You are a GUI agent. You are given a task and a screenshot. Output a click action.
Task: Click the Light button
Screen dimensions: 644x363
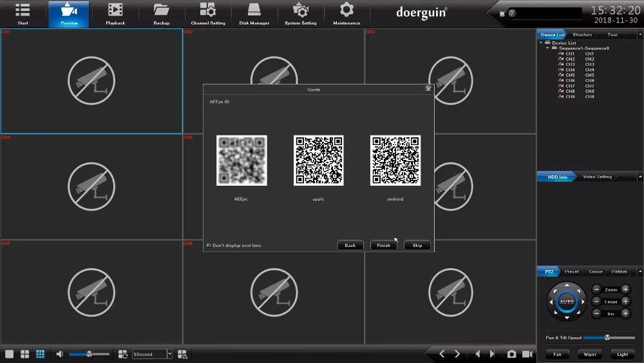623,354
